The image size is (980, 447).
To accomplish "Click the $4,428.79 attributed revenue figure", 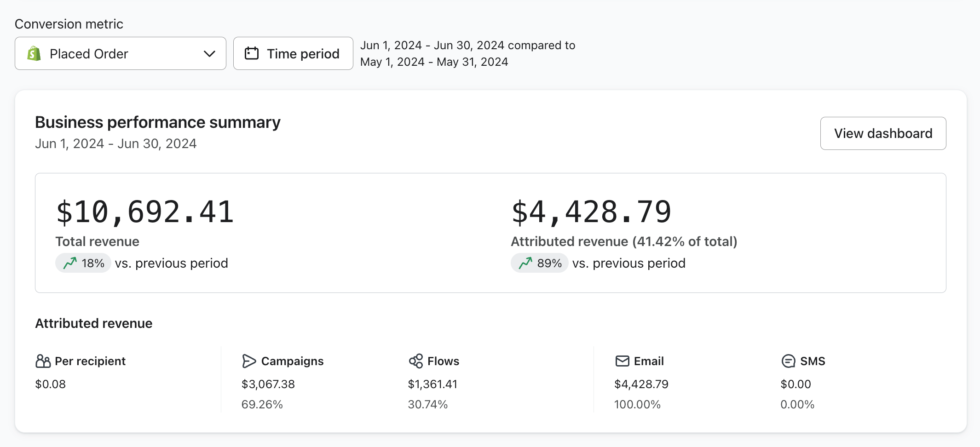I will (591, 212).
